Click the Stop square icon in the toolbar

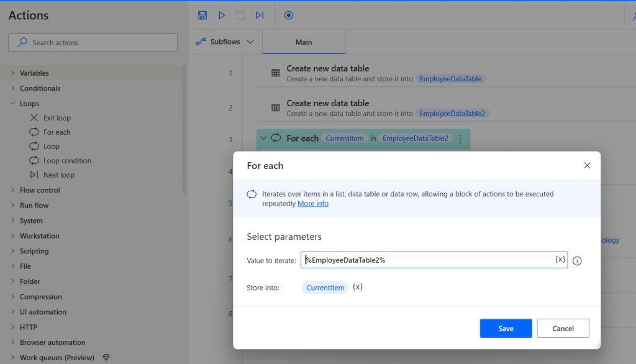tap(240, 16)
